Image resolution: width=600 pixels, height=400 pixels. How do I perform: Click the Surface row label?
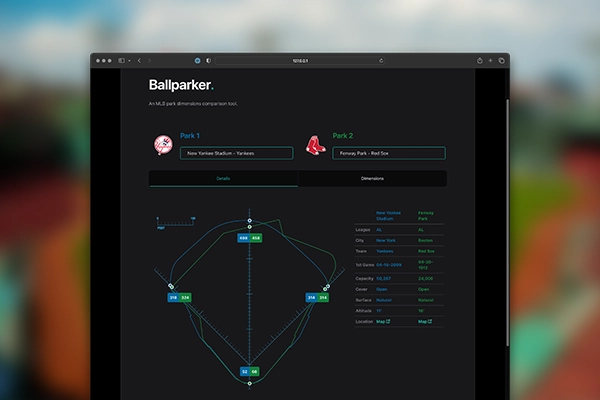[363, 300]
